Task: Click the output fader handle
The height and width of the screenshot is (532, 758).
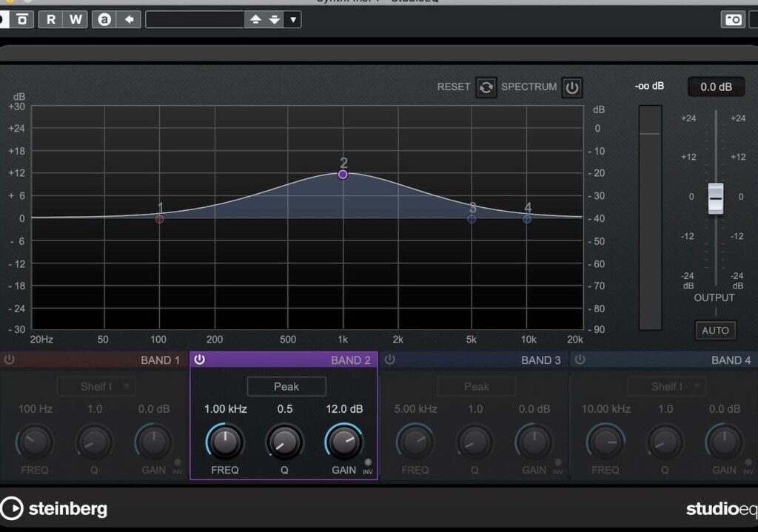Action: (x=716, y=198)
